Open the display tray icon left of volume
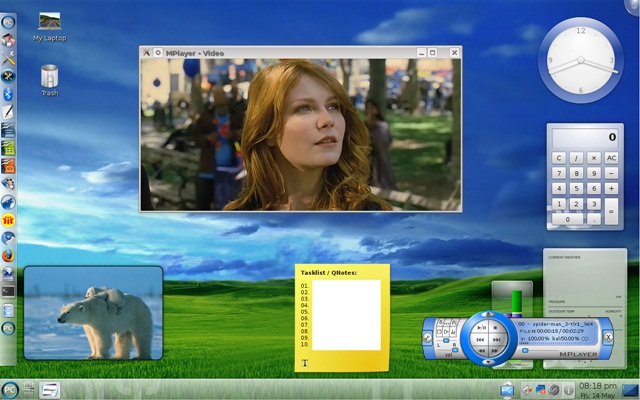The image size is (640, 400). tap(507, 390)
